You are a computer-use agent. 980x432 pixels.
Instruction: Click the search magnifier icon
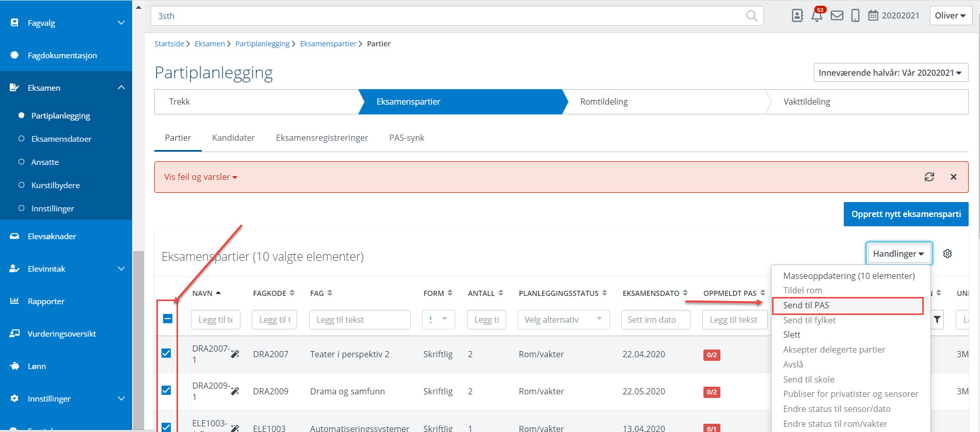pyautogui.click(x=752, y=16)
